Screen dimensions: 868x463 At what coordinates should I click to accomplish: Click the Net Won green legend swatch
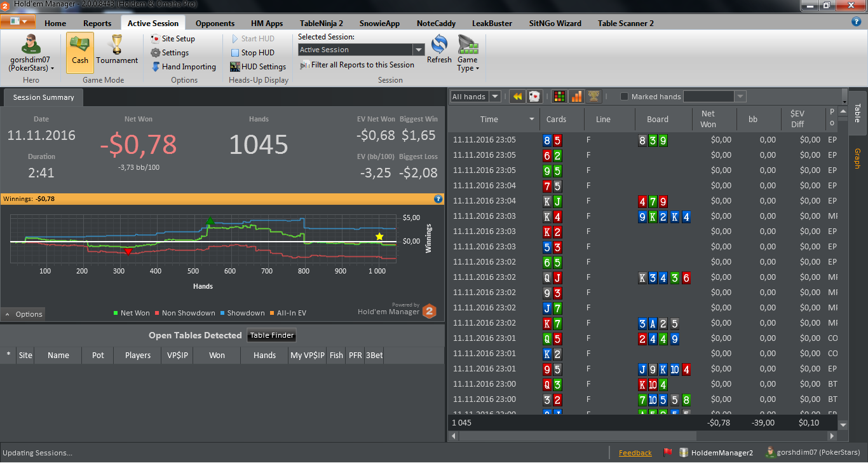point(116,313)
